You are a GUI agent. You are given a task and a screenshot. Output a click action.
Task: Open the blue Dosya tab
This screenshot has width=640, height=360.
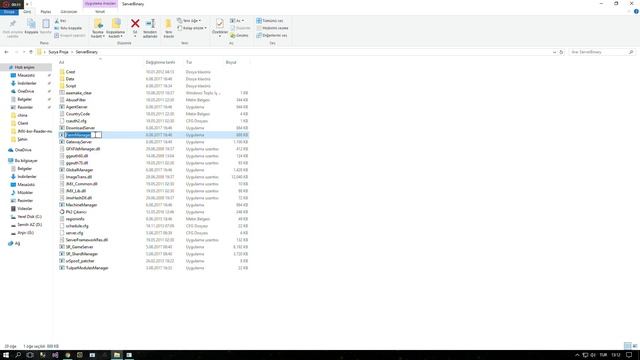tap(9, 12)
